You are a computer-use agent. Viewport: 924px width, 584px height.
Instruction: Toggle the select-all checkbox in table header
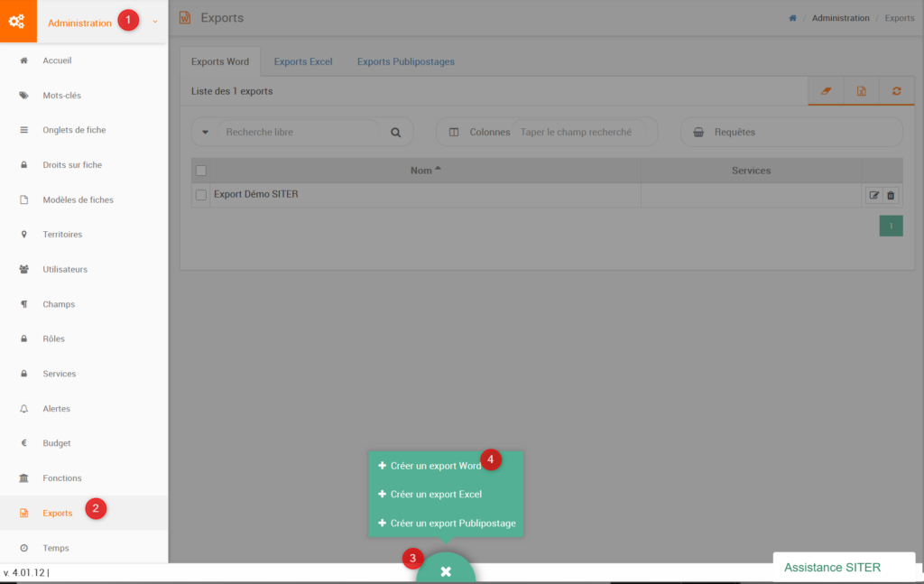pyautogui.click(x=201, y=171)
